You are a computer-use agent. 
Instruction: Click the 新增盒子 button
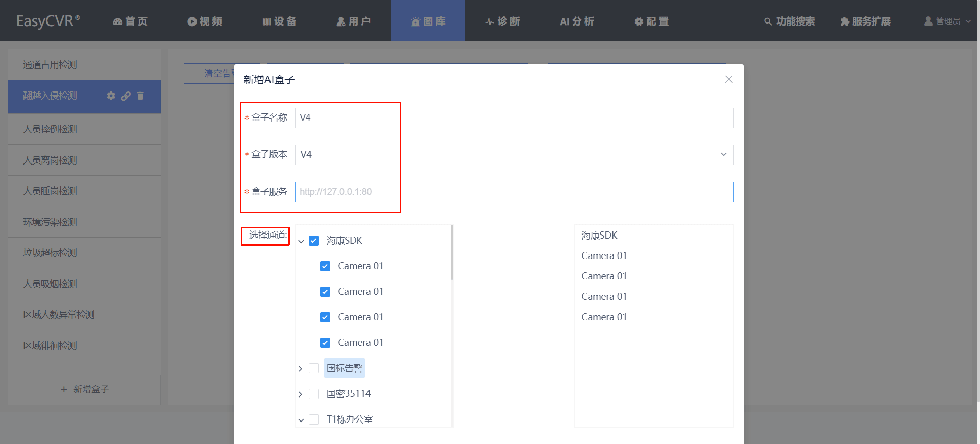click(x=84, y=389)
